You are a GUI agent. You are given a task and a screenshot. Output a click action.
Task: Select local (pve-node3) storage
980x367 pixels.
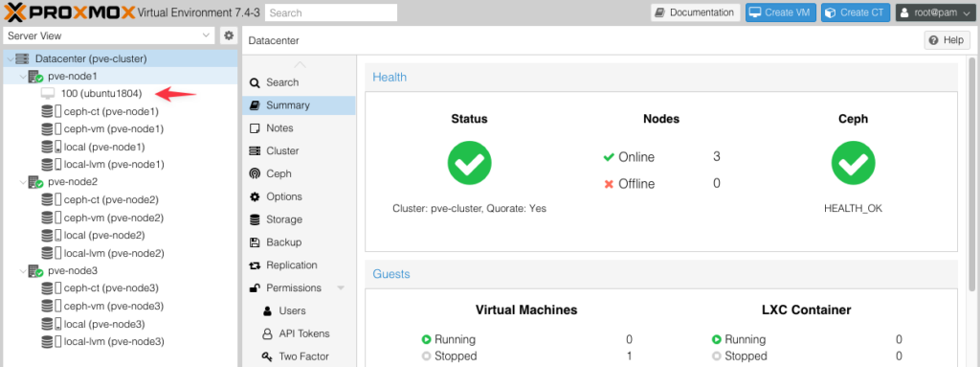(x=104, y=325)
